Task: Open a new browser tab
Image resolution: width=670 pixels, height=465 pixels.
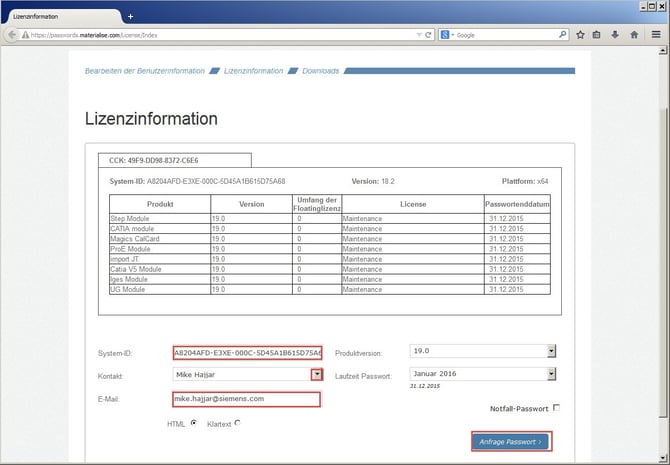Action: 130,16
